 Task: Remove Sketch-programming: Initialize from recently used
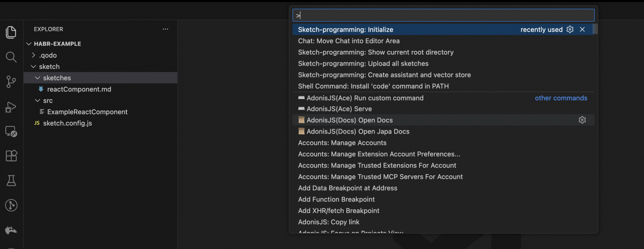582,30
